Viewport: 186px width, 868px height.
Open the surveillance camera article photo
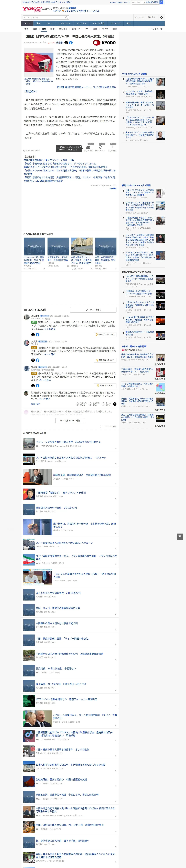click(39, 63)
